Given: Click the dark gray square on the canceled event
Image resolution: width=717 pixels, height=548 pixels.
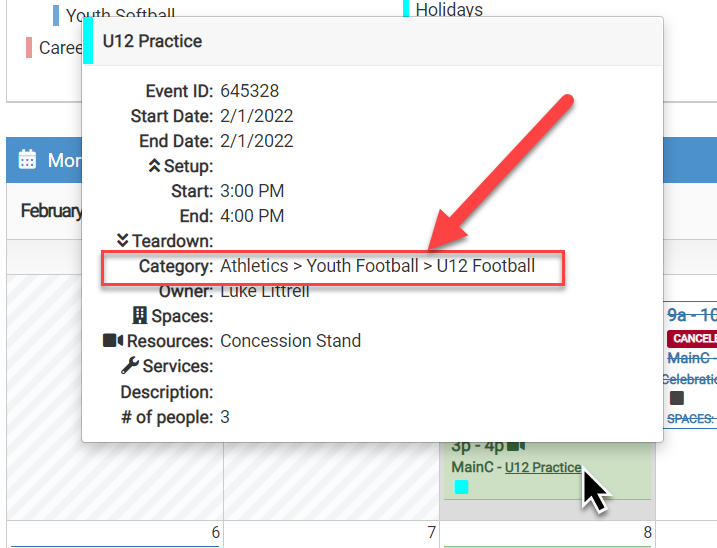Looking at the screenshot, I should (677, 398).
